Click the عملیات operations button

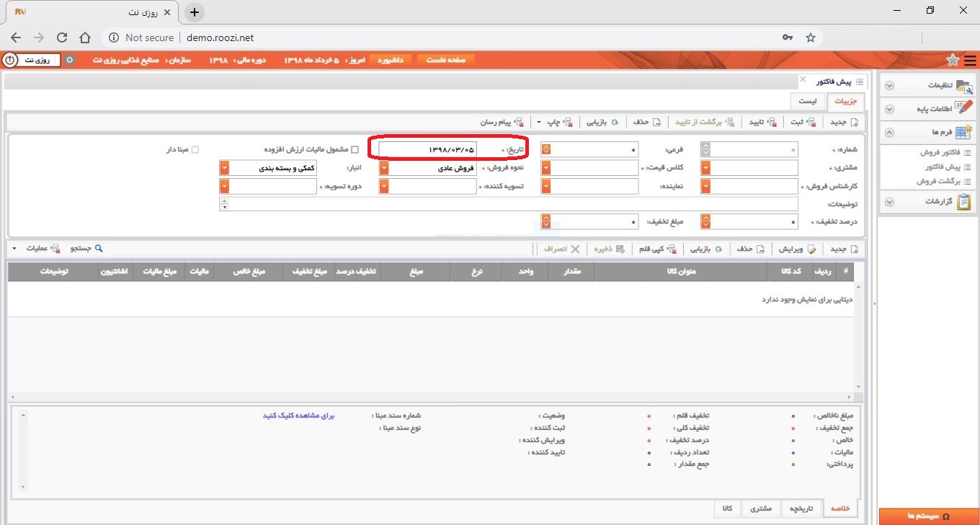tap(43, 249)
